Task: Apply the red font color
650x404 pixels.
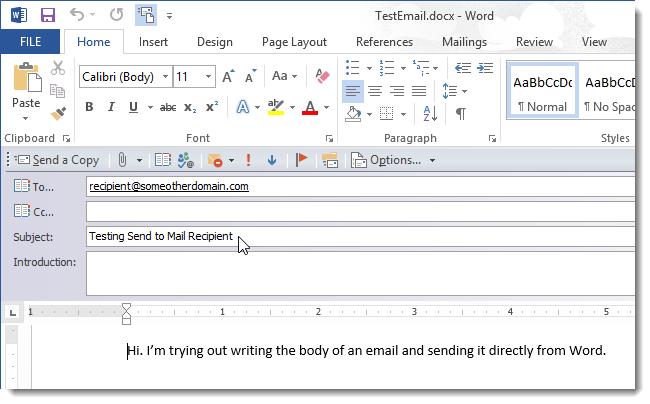Action: tap(310, 107)
